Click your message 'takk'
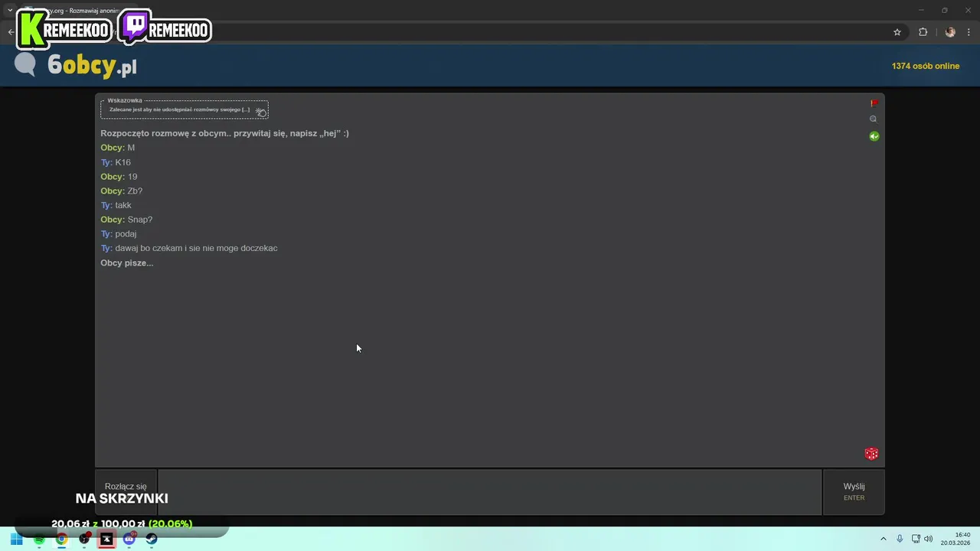Image resolution: width=980 pixels, height=551 pixels. (123, 205)
